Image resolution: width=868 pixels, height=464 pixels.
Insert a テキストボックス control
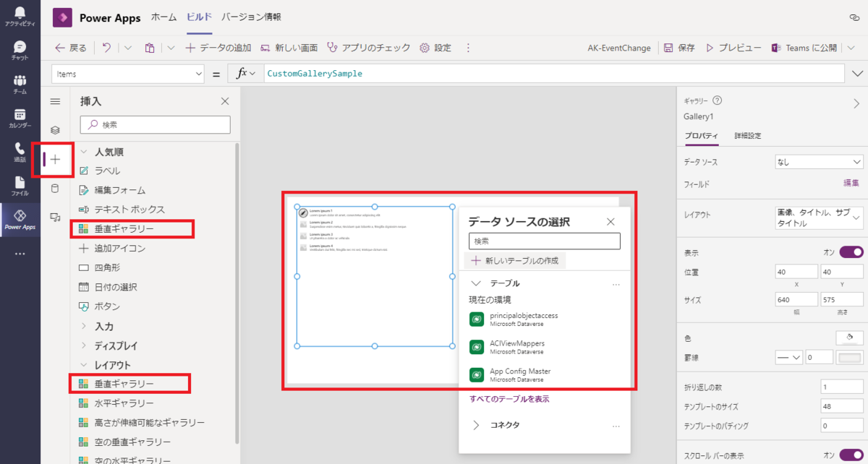tap(129, 209)
